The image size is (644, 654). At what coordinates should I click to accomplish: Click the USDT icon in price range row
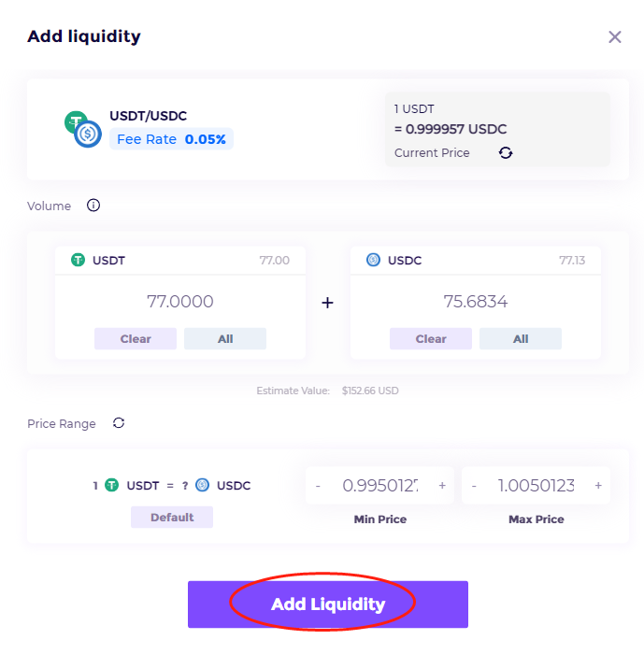coord(112,486)
